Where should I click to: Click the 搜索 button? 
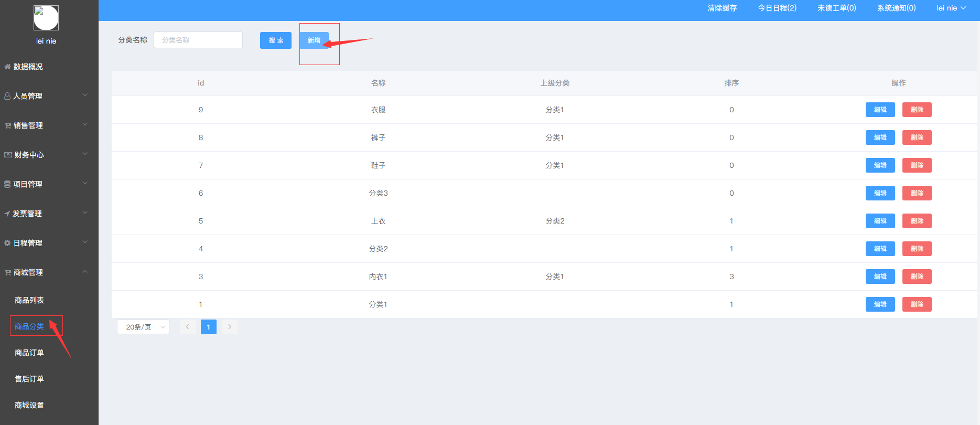[x=276, y=40]
